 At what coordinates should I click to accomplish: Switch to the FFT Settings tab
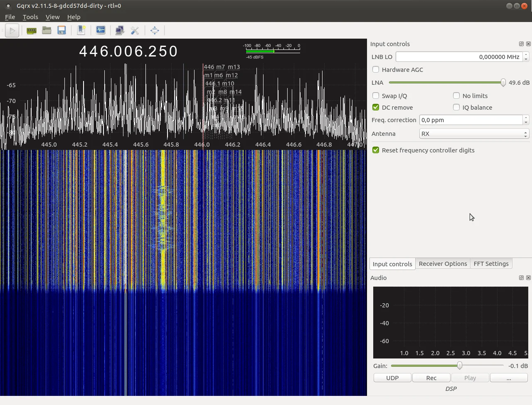491,264
